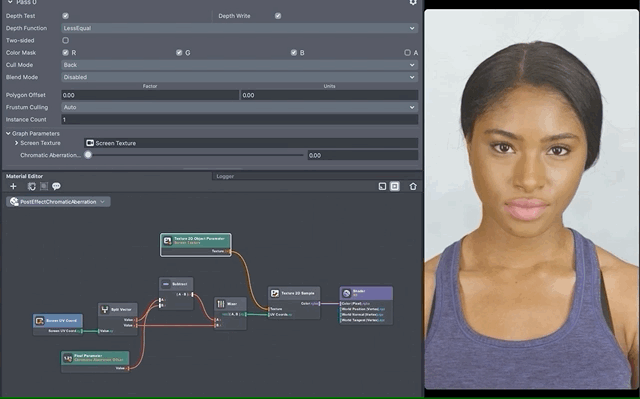
Task: Click the Chromatic Aberration slider handle
Action: [x=88, y=155]
